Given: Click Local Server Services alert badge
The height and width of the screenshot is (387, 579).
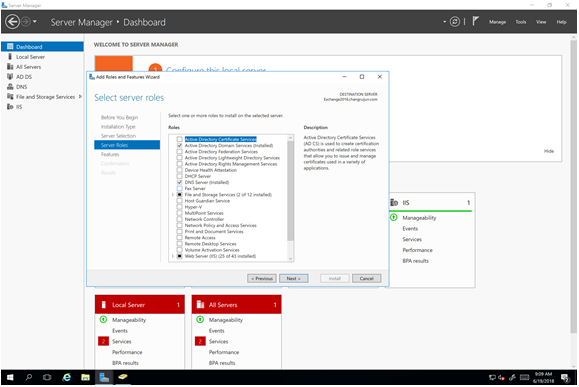Looking at the screenshot, I should pyautogui.click(x=103, y=341).
